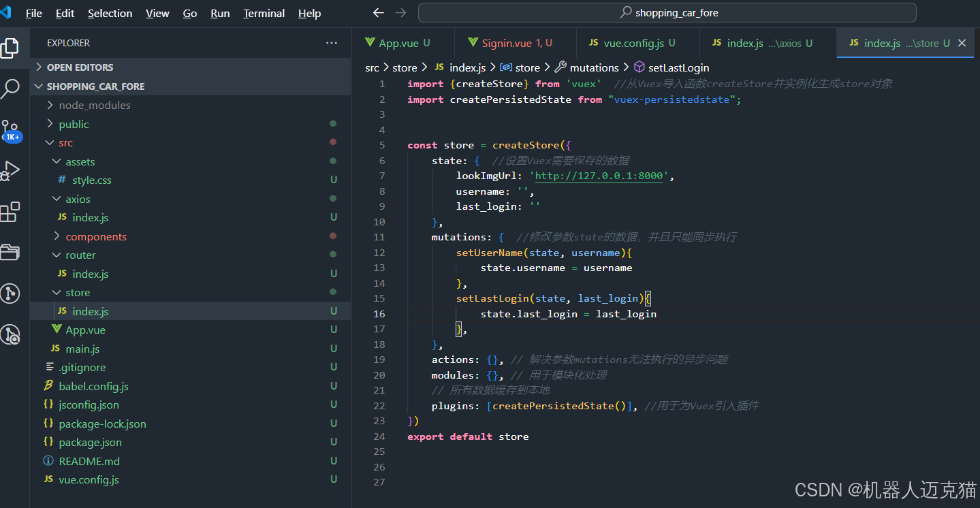980x508 pixels.
Task: Click the store folder breadcrumb after src
Action: tap(405, 67)
